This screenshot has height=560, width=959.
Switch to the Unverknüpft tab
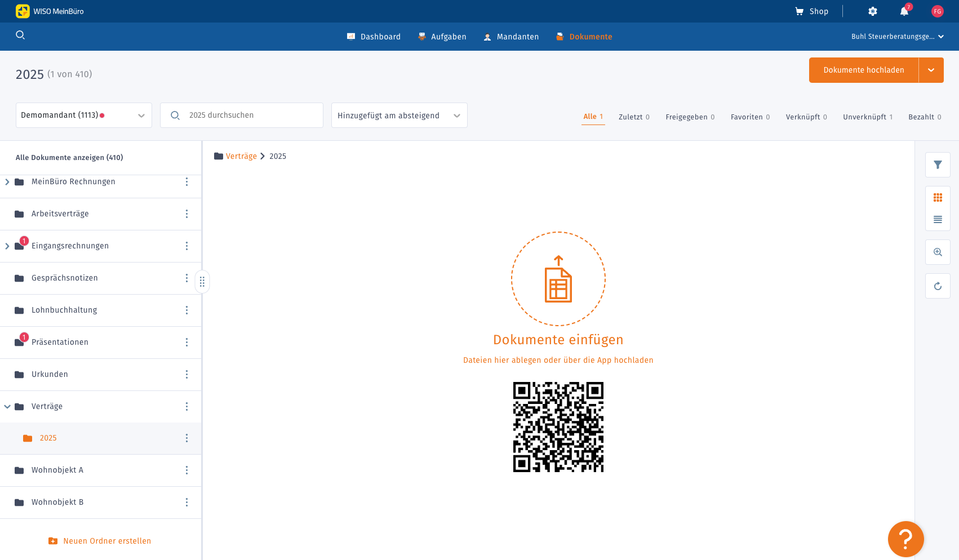tap(868, 117)
